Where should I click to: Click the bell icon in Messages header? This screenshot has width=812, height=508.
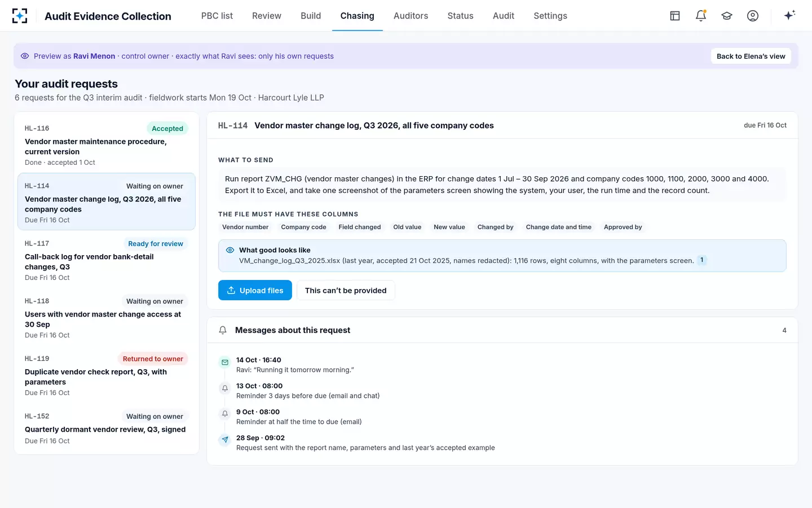pos(223,330)
